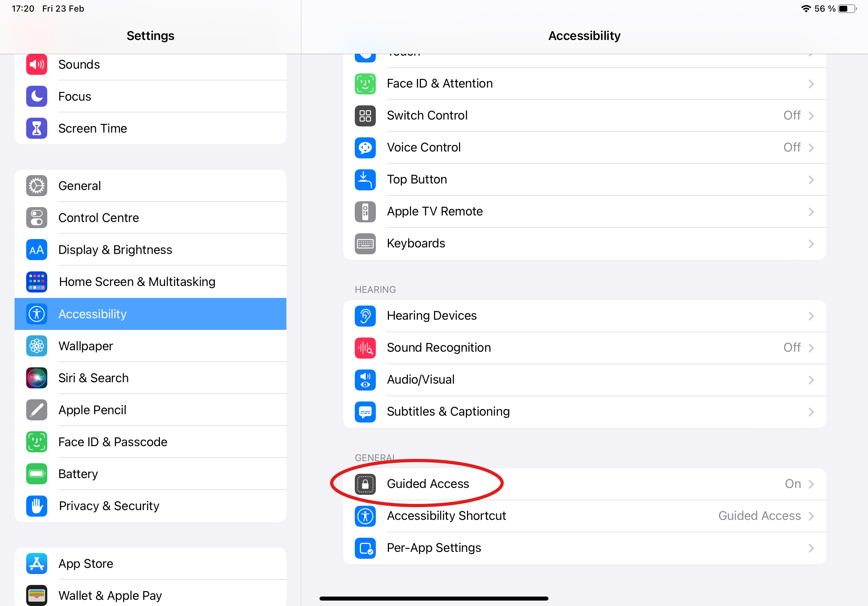Open Voice Control Off setting
This screenshot has width=868, height=606.
792,148
